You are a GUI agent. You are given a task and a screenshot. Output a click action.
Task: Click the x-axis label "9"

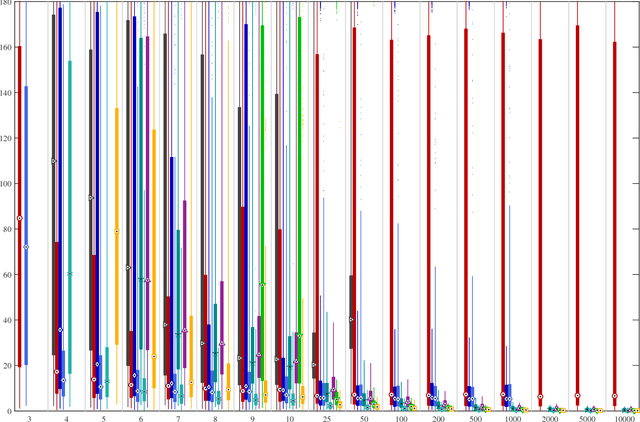pyautogui.click(x=253, y=419)
